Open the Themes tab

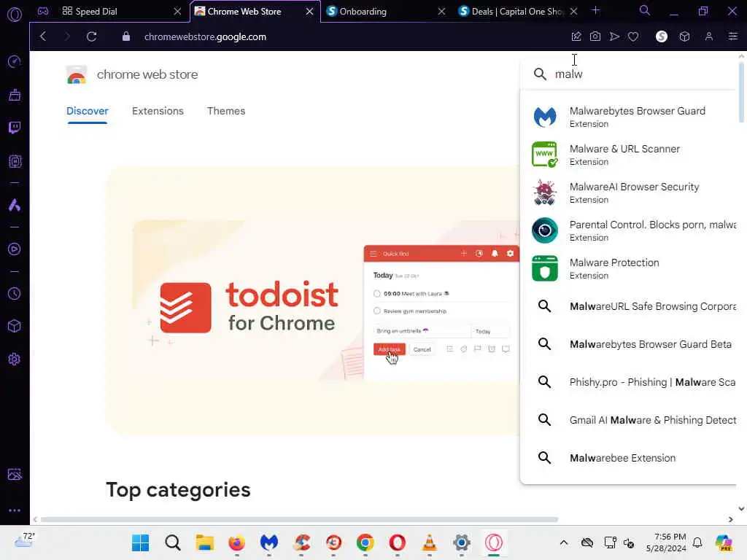[x=226, y=111]
